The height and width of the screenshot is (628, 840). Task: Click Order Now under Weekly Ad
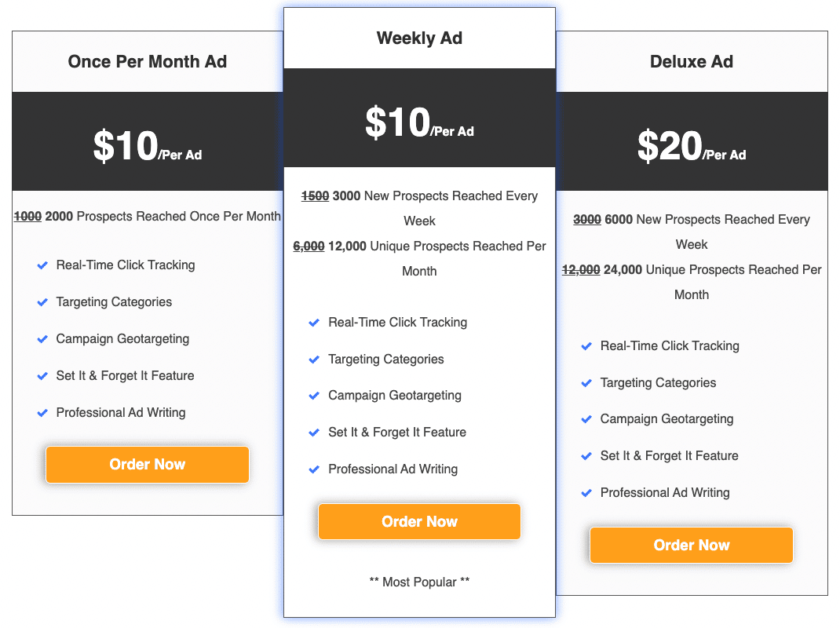click(x=419, y=521)
